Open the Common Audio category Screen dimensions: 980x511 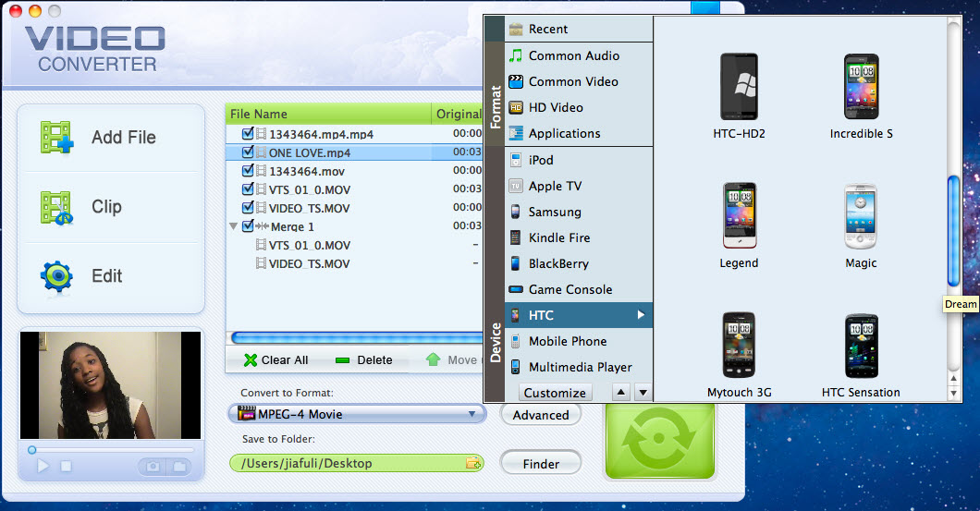(x=579, y=55)
